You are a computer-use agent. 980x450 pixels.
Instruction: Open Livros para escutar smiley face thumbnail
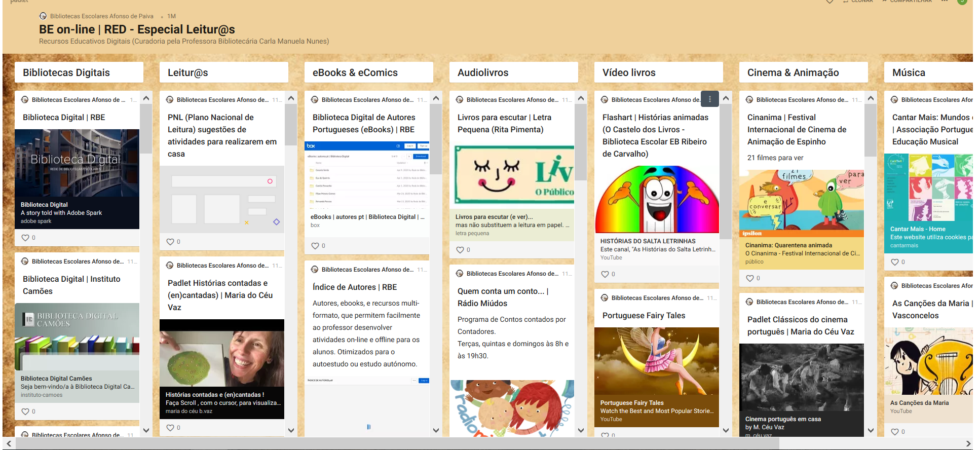pos(512,175)
